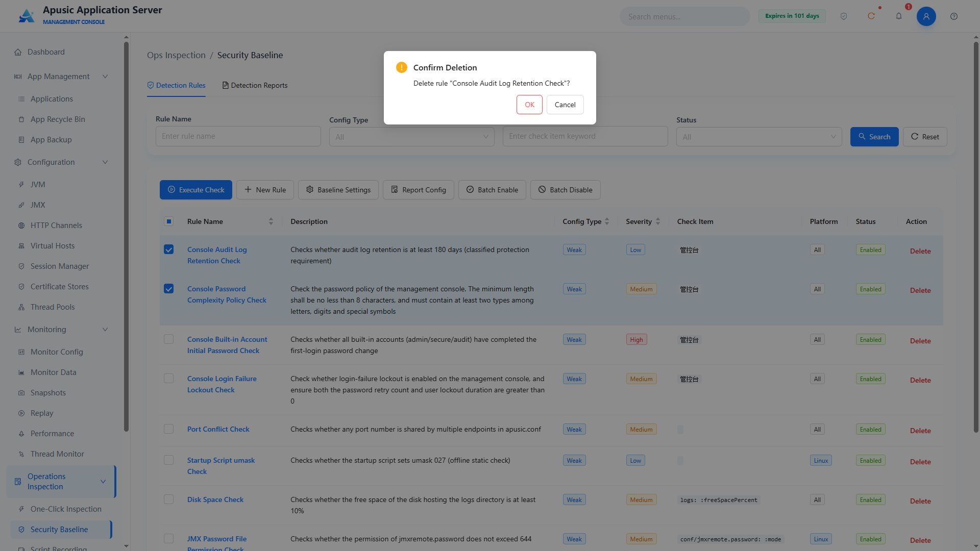Click the HTTP Channels globe icon
980x551 pixels.
tap(21, 226)
